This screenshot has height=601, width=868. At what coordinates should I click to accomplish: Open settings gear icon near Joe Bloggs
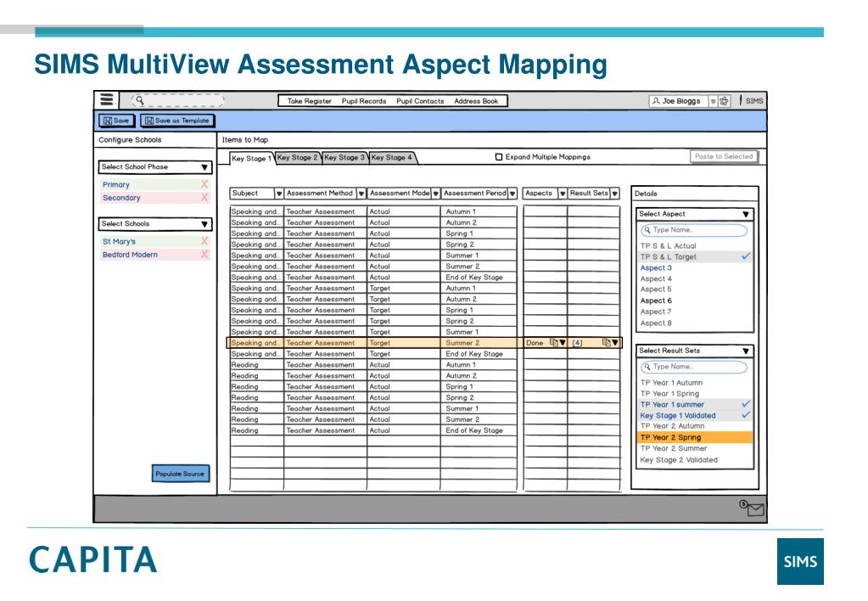724,101
